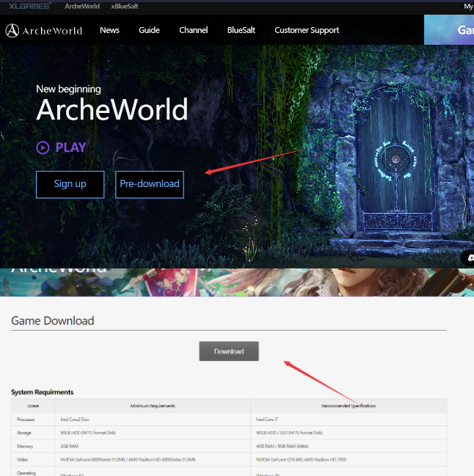Screen dimensions: 474x476
Task: Open the Channel menu
Action: [194, 30]
